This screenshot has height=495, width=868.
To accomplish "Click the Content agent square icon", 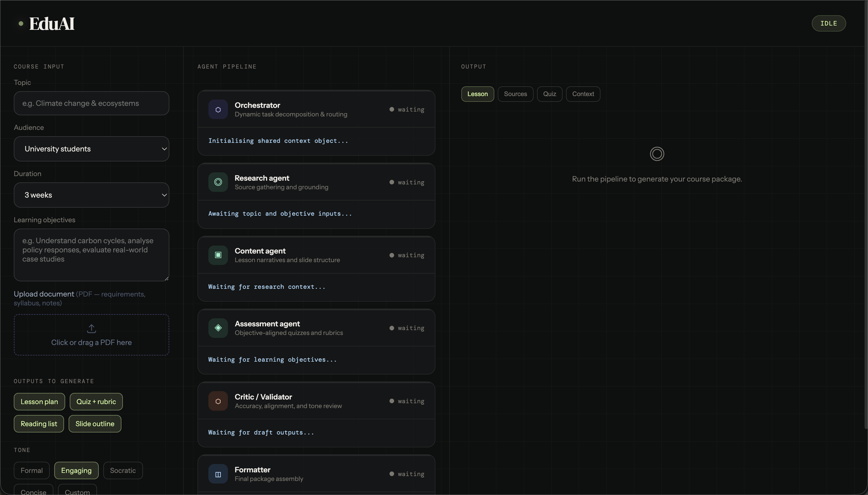I will [218, 255].
